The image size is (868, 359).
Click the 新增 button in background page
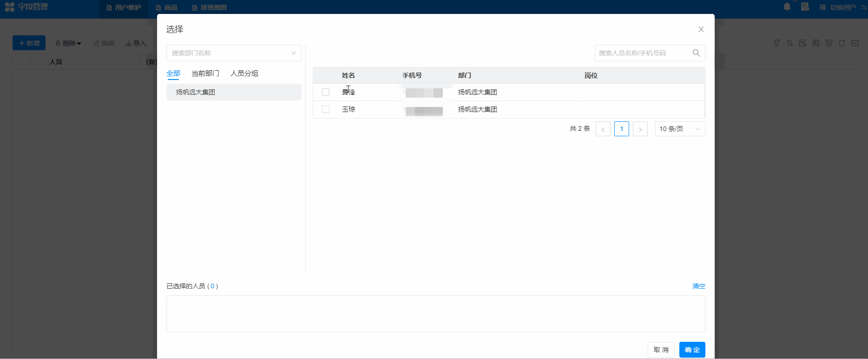[29, 43]
